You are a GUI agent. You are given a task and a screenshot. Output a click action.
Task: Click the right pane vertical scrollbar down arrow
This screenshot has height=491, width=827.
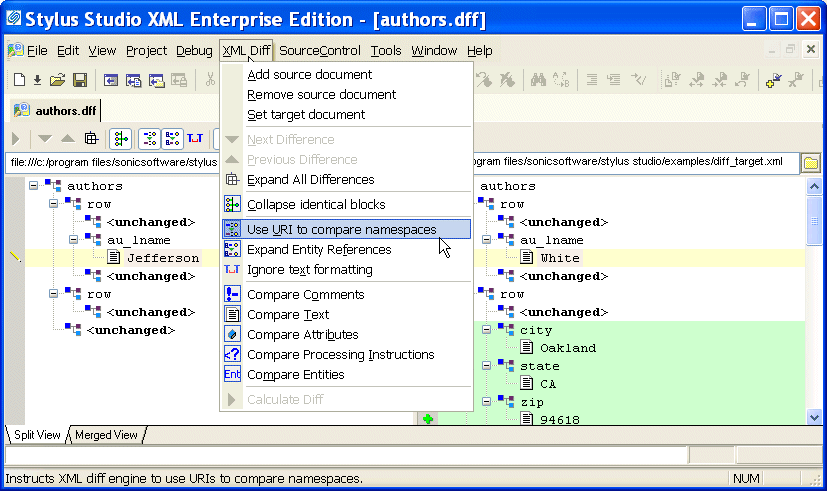(811, 417)
